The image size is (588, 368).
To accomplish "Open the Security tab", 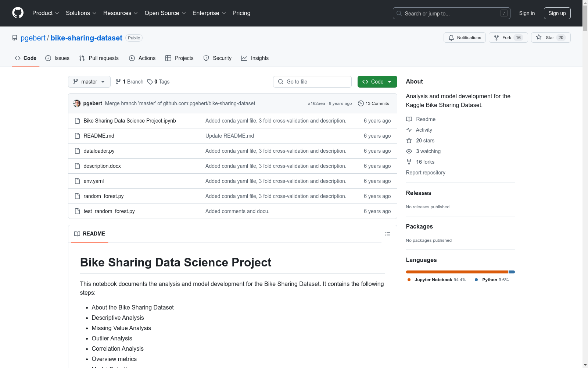I will coord(218,58).
